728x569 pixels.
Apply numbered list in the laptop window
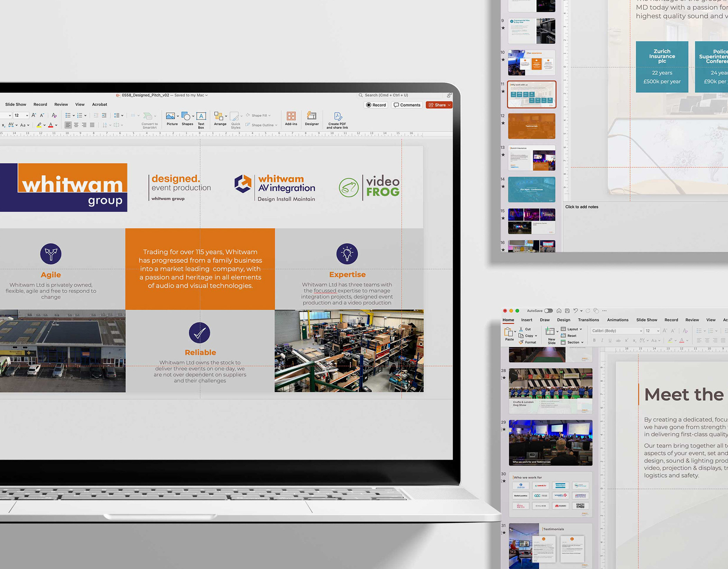[80, 116]
